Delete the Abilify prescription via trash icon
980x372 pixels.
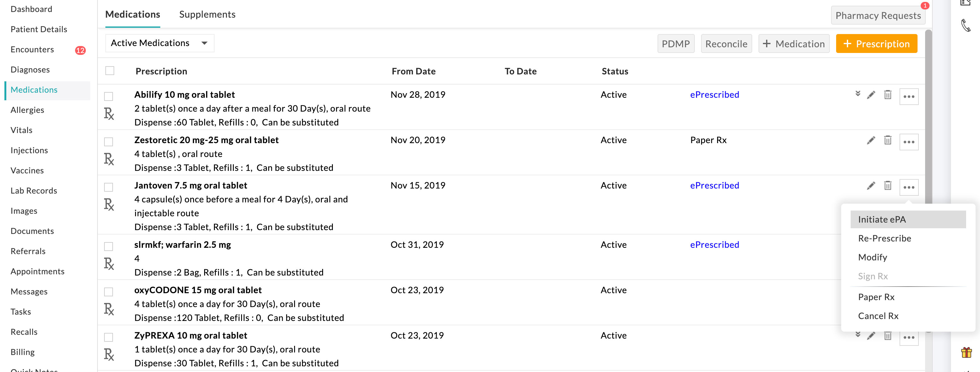click(x=888, y=95)
